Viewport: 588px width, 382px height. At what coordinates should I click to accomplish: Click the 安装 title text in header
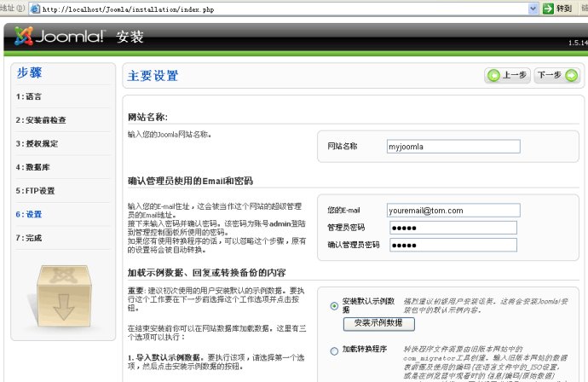(x=130, y=37)
